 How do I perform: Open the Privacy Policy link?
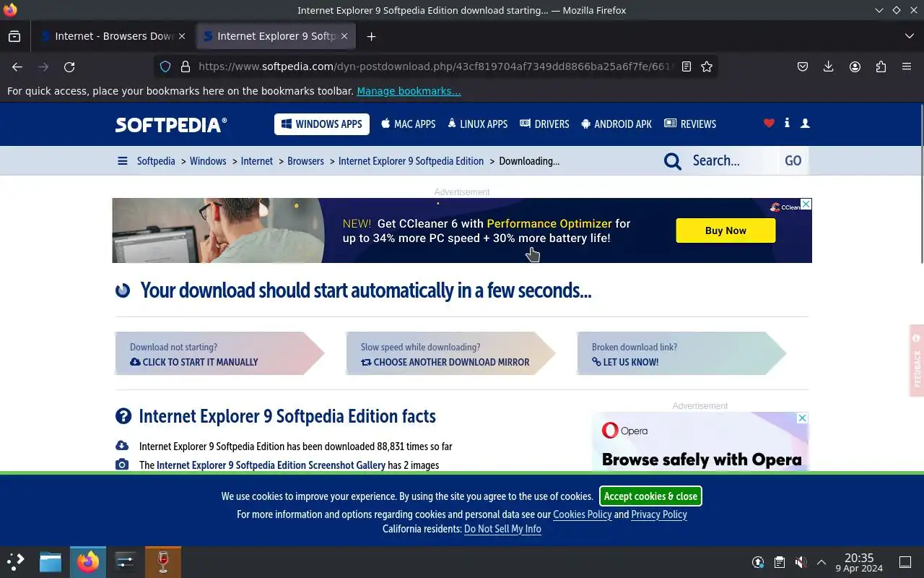point(659,514)
